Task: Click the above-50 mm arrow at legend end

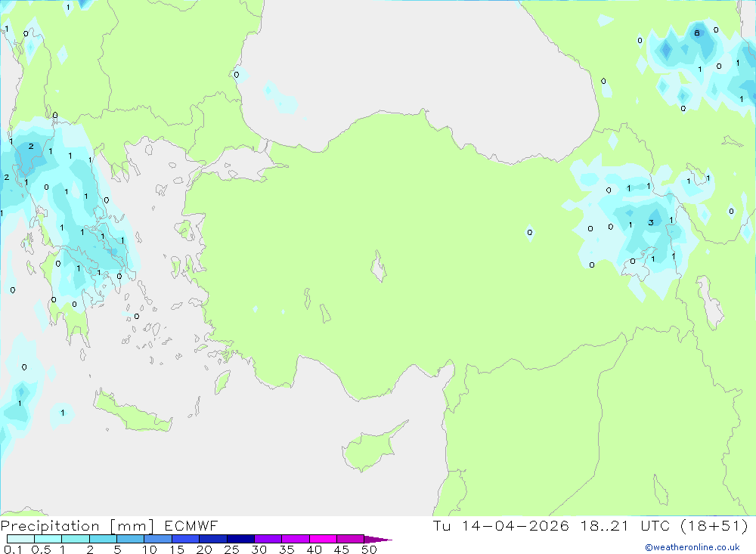Action: [x=377, y=540]
